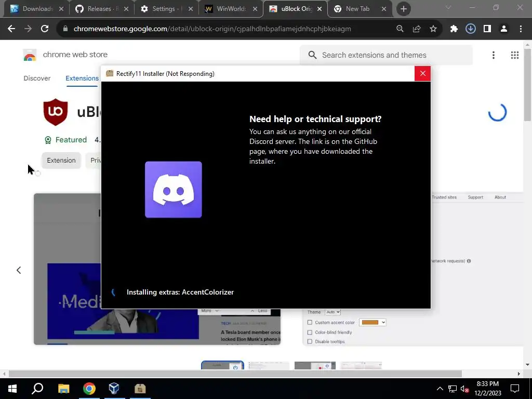Open the Chrome profile avatar menu

(504, 29)
